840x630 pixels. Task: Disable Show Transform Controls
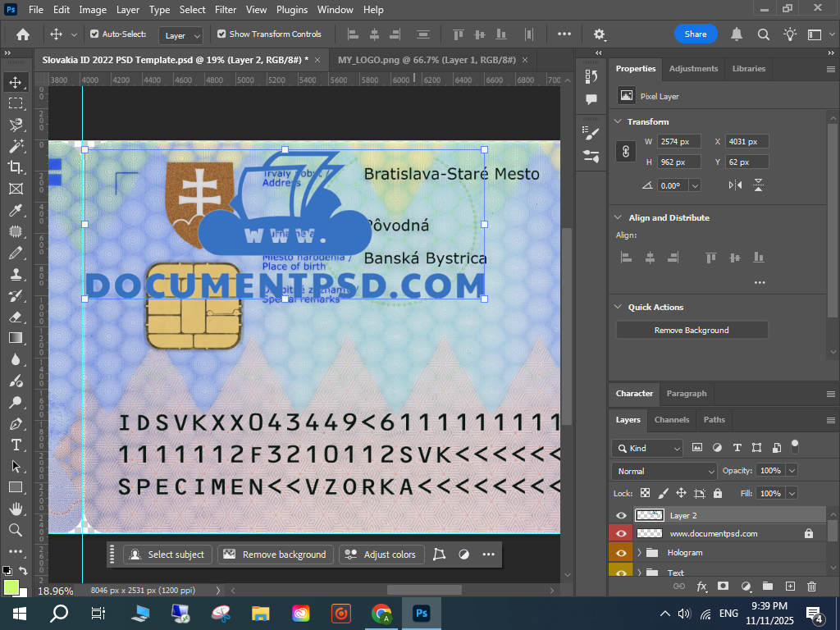pos(221,34)
